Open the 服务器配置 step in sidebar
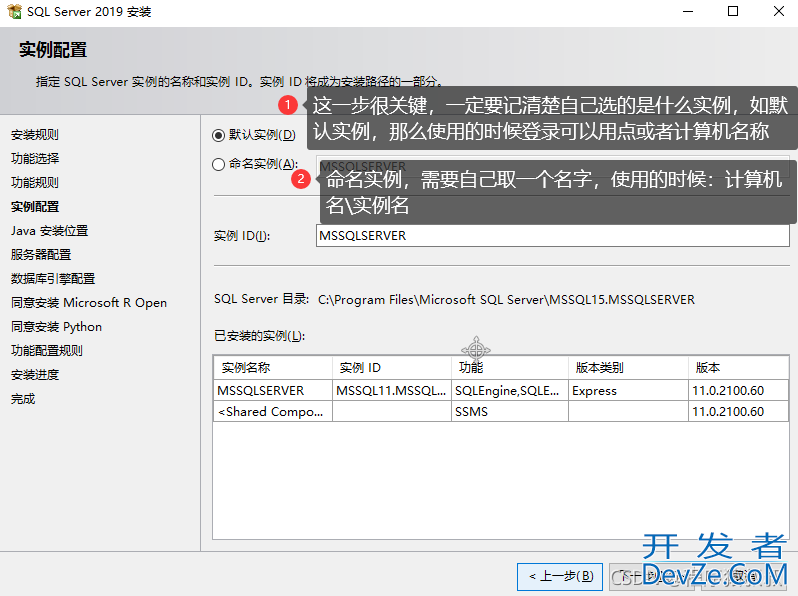The image size is (798, 596). click(x=41, y=255)
